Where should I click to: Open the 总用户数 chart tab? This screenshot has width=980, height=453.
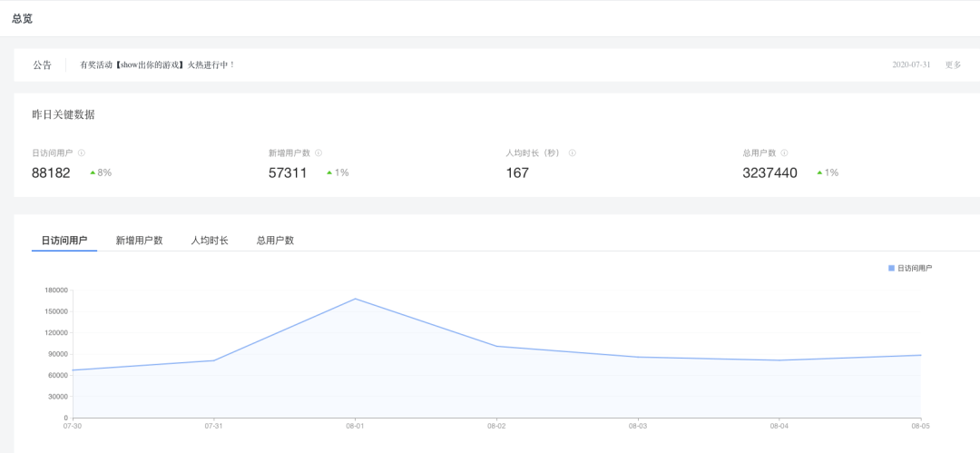[275, 241]
